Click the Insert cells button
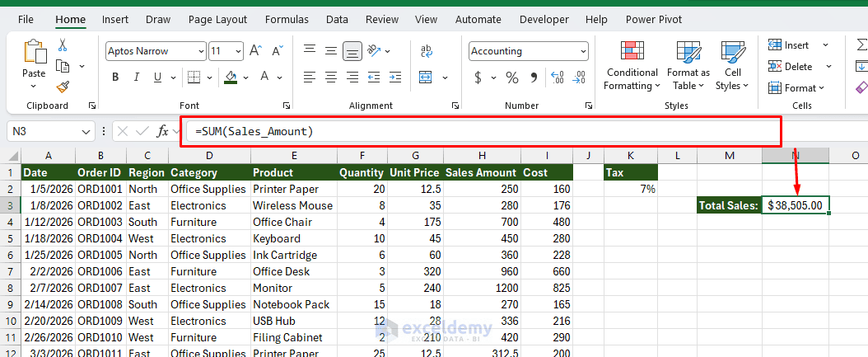 pos(789,45)
